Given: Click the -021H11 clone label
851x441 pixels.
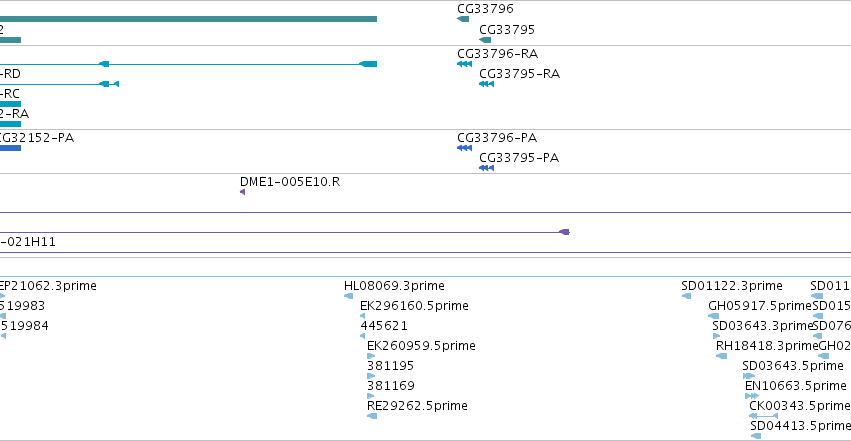Looking at the screenshot, I should [x=28, y=242].
